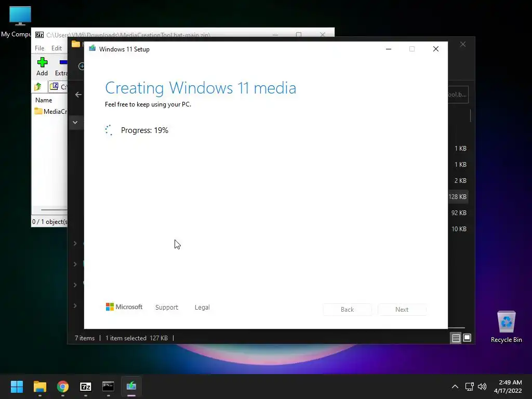532x399 pixels.
Task: Click the 7-Zip title bar icon
Action: pyautogui.click(x=39, y=35)
